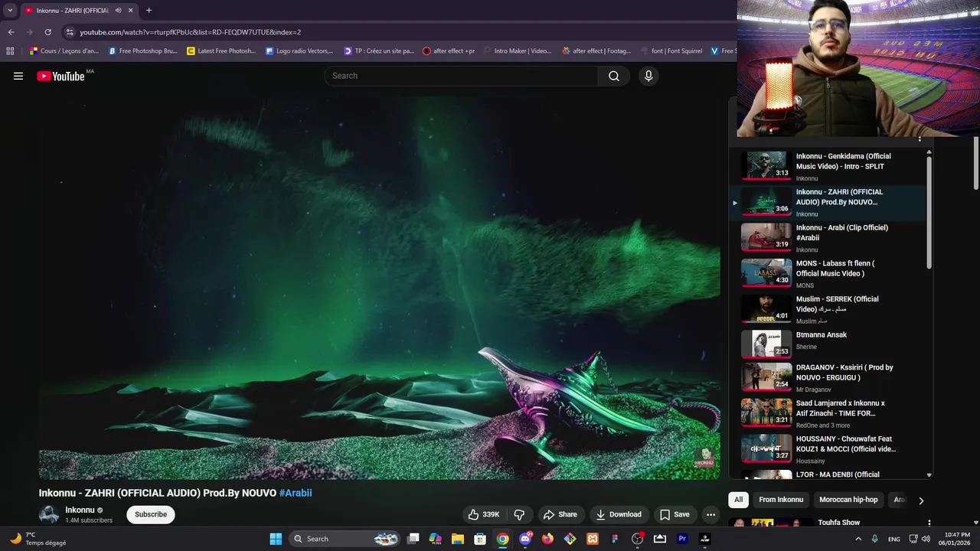Viewport: 980px width, 551px height.
Task: Open Adobe Premiere Pro from taskbar
Action: [x=682, y=539]
